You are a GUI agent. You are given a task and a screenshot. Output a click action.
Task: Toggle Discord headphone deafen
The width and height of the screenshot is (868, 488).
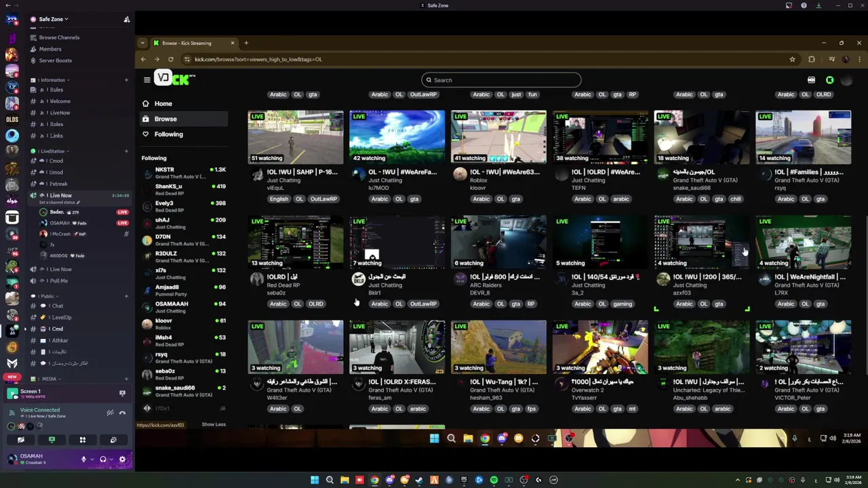coord(102,460)
